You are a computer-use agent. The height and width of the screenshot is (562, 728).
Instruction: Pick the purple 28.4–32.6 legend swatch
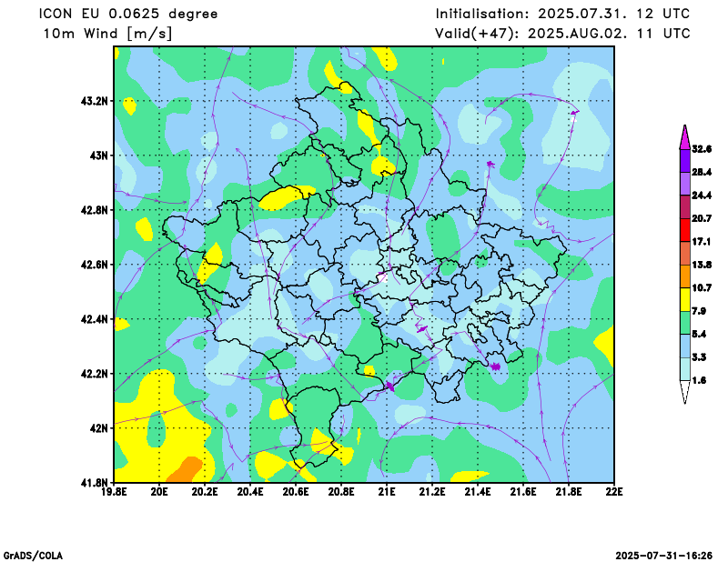pyautogui.click(x=685, y=161)
